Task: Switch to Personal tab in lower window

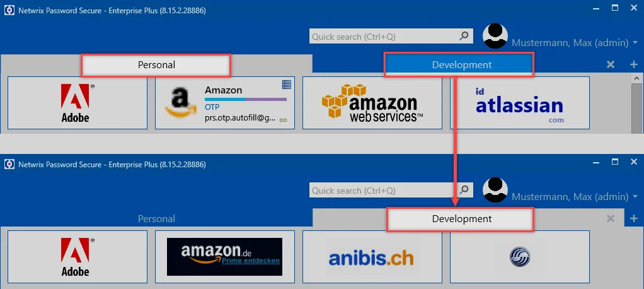Action: [156, 219]
